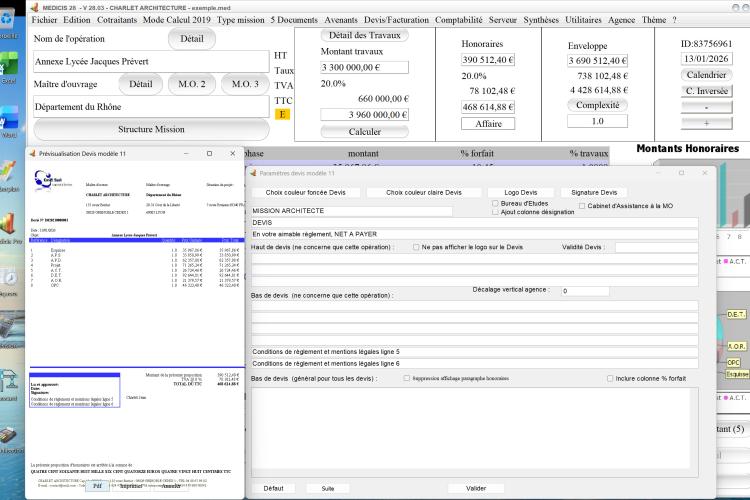Image resolution: width=750 pixels, height=500 pixels.
Task: Open the Mode Calcul 2019 menu
Action: point(176,20)
